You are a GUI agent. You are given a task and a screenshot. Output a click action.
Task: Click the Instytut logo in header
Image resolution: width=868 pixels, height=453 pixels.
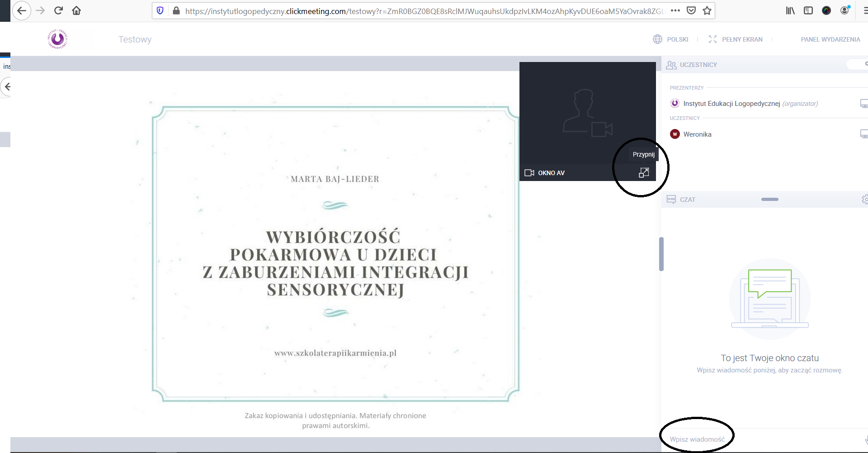click(57, 39)
